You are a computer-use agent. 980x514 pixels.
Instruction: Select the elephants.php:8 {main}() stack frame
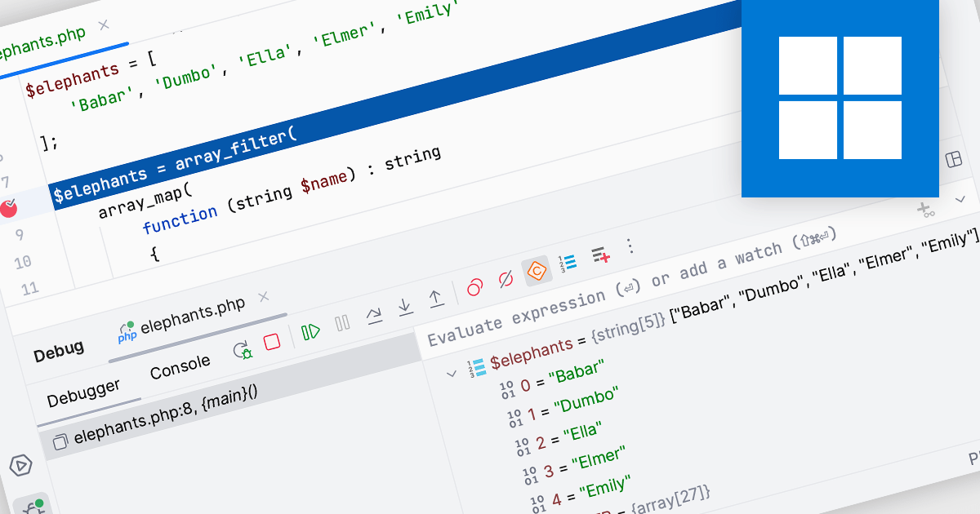163,424
